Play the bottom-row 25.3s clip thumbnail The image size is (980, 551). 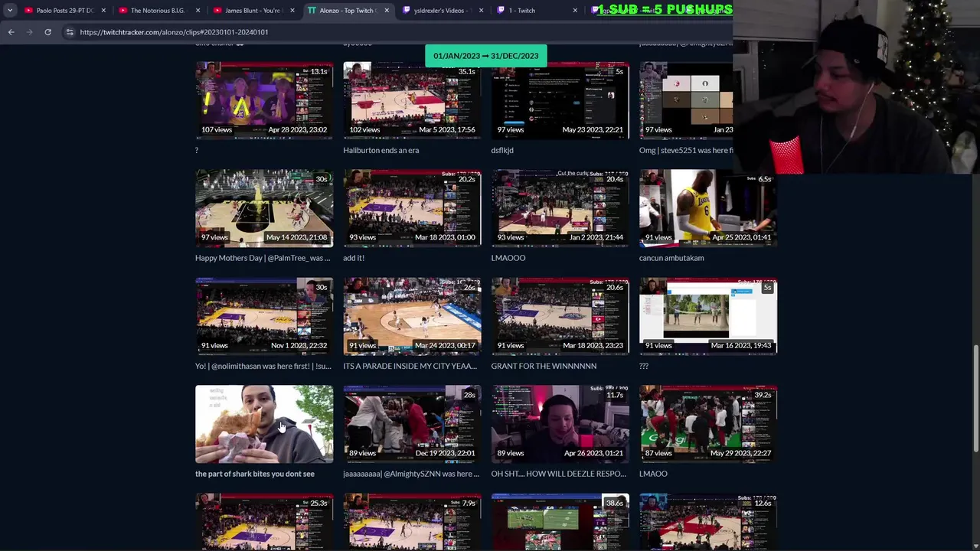click(x=264, y=522)
